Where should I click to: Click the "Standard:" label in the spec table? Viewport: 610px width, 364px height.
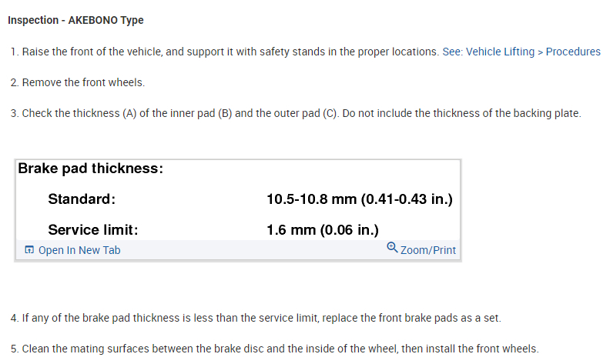click(82, 199)
